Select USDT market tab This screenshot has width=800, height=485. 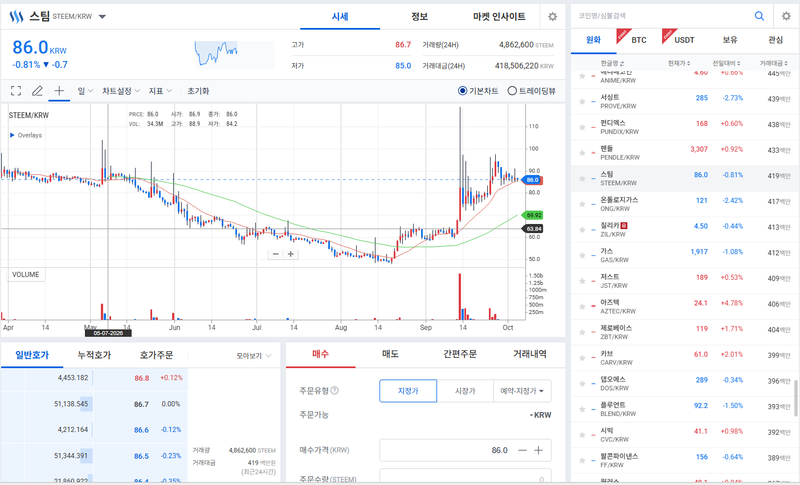(684, 40)
